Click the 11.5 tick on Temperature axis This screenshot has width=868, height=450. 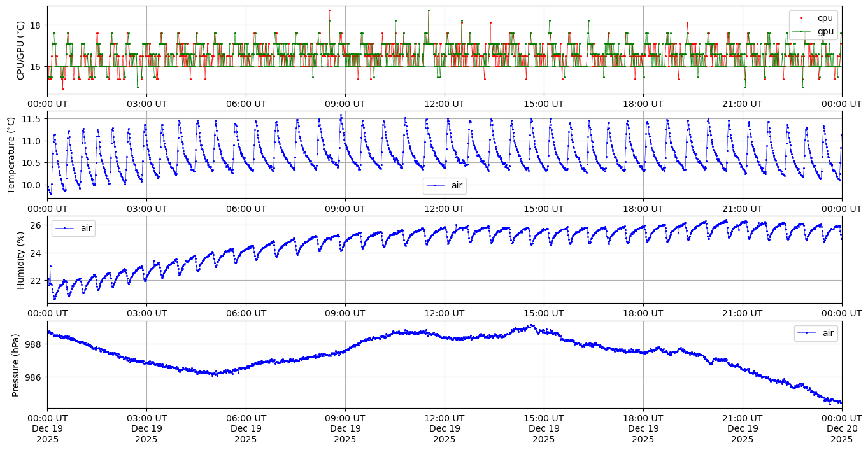(x=31, y=119)
